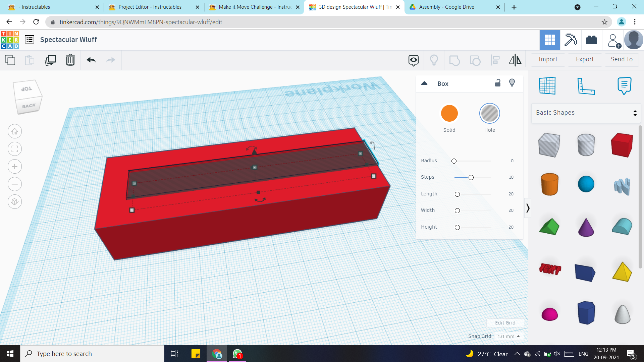Click the Undo arrow
This screenshot has width=644, height=362.
click(91, 60)
